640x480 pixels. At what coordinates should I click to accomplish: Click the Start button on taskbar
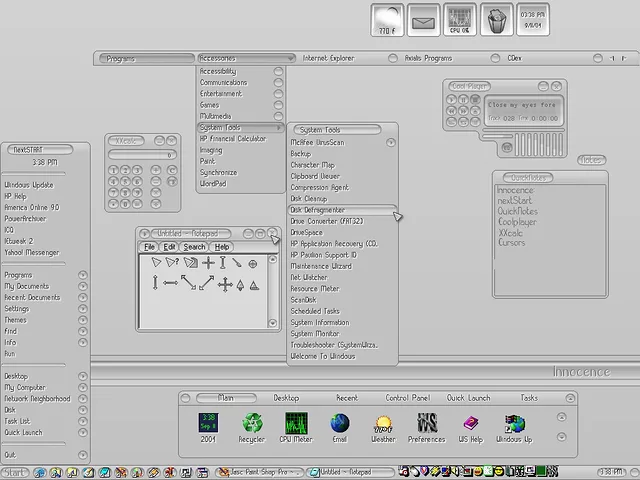pos(15,473)
